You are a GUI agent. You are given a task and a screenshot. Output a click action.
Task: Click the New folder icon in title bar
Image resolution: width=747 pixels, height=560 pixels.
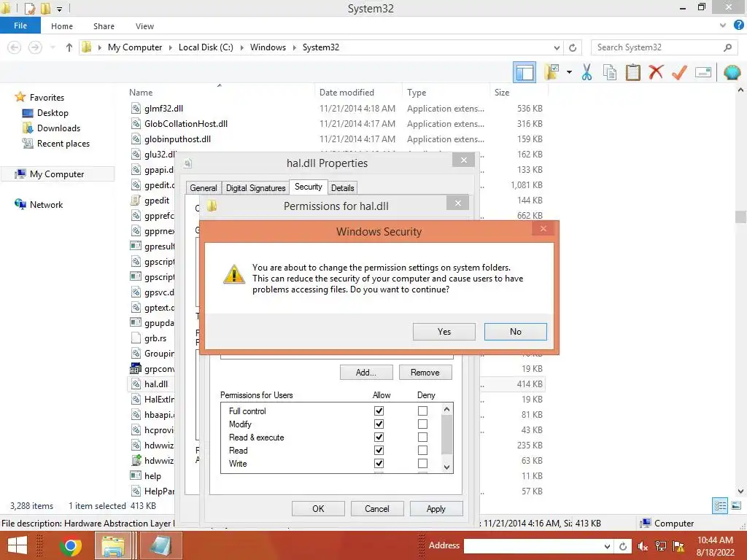45,9
